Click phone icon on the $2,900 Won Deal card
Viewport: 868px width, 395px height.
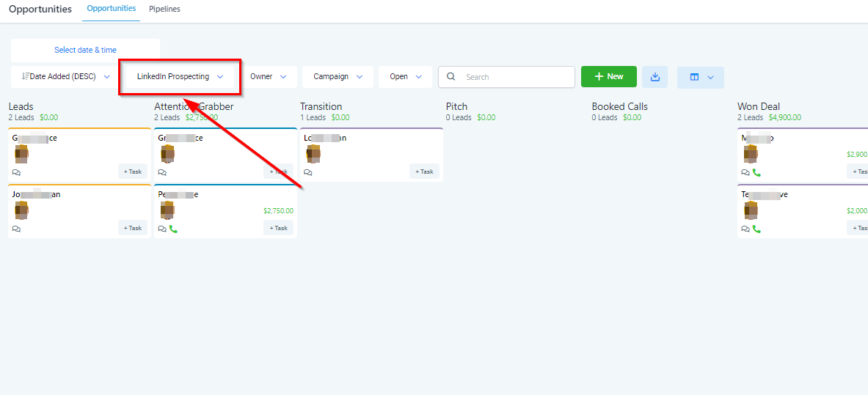pyautogui.click(x=756, y=172)
